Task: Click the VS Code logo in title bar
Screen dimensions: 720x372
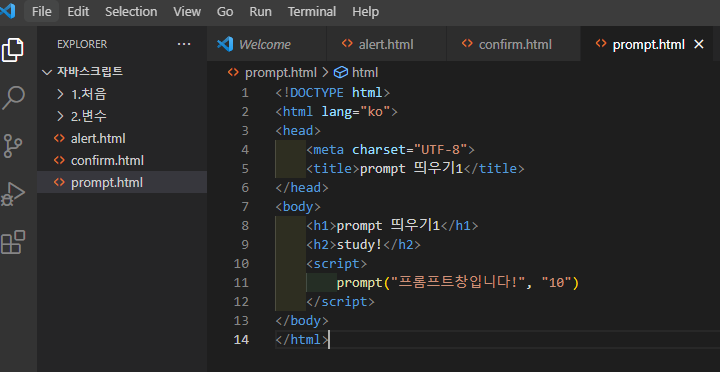Action: 7,11
